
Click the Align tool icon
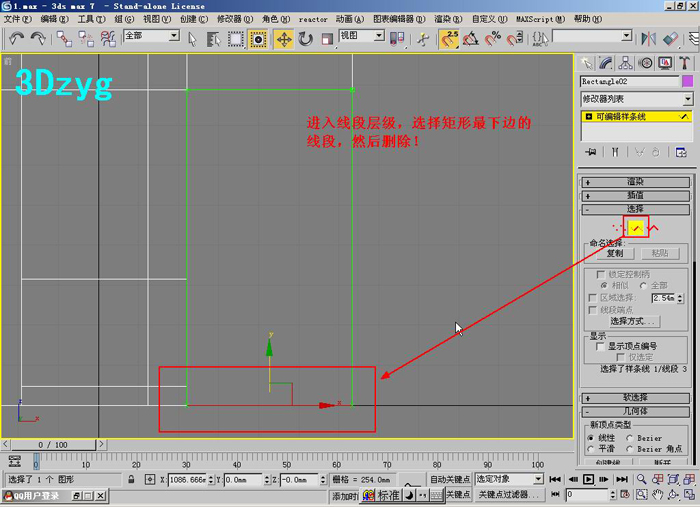pyautogui.click(x=671, y=39)
